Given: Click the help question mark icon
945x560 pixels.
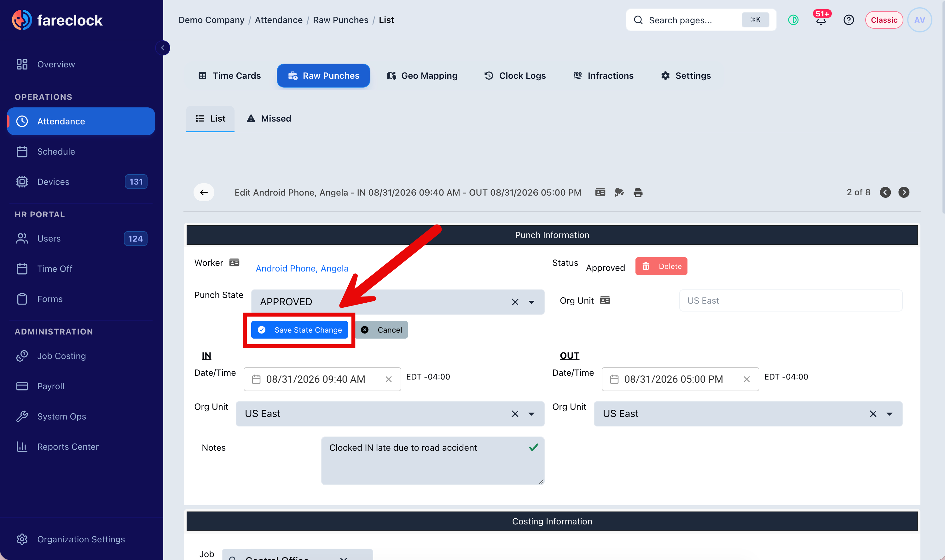Looking at the screenshot, I should (x=848, y=20).
